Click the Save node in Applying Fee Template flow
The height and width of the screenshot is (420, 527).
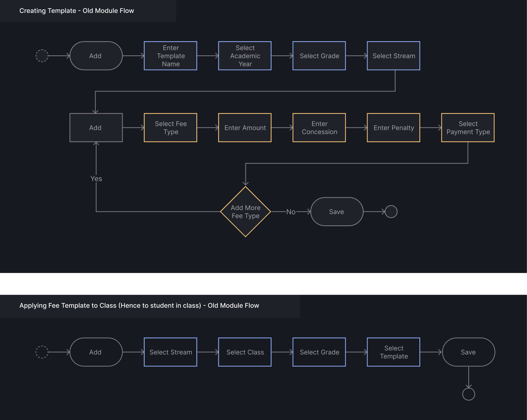point(469,352)
